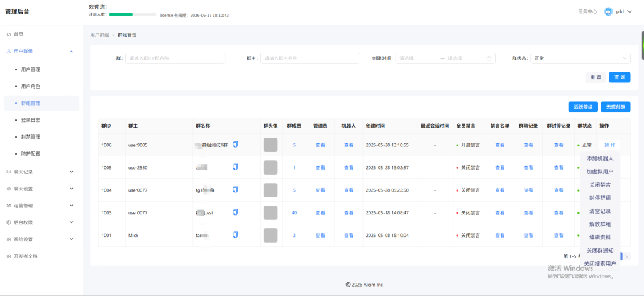Expand the 聊天设置 sidebar section chevron
Image resolution: width=644 pixels, height=296 pixels.
coord(72,189)
